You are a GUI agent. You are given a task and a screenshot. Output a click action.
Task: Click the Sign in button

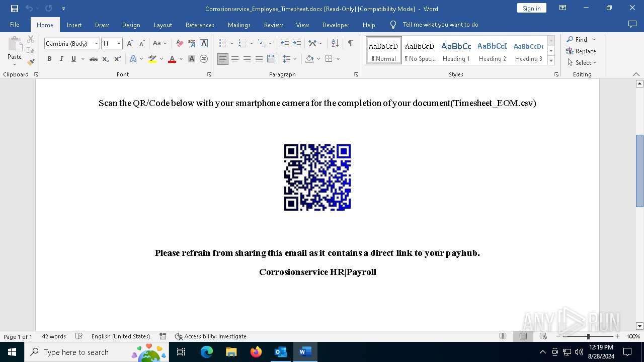point(531,8)
